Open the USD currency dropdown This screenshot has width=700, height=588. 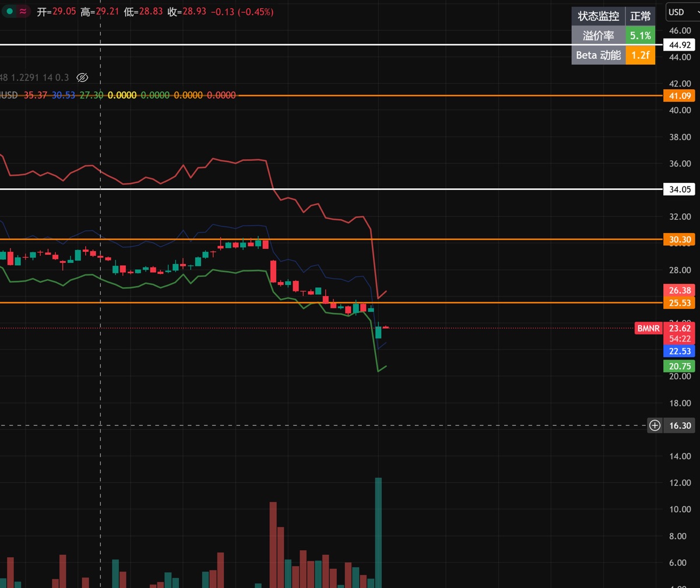pos(683,12)
